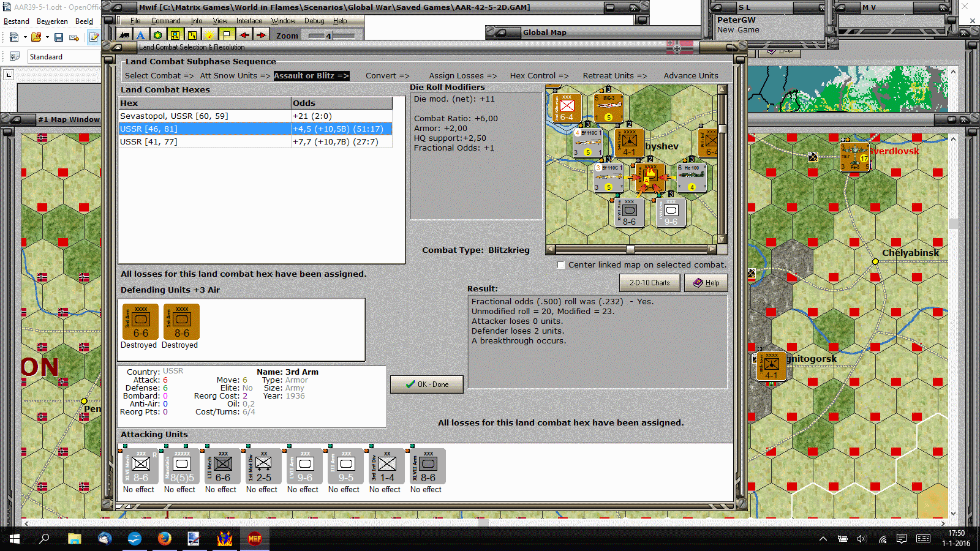This screenshot has height=551, width=980.
Task: Open the Debug menu
Action: tap(315, 21)
